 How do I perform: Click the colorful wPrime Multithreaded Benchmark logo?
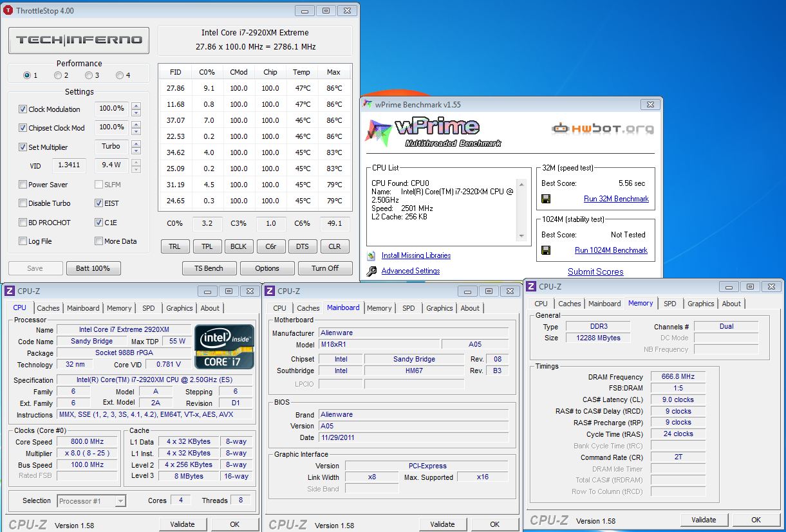click(433, 131)
